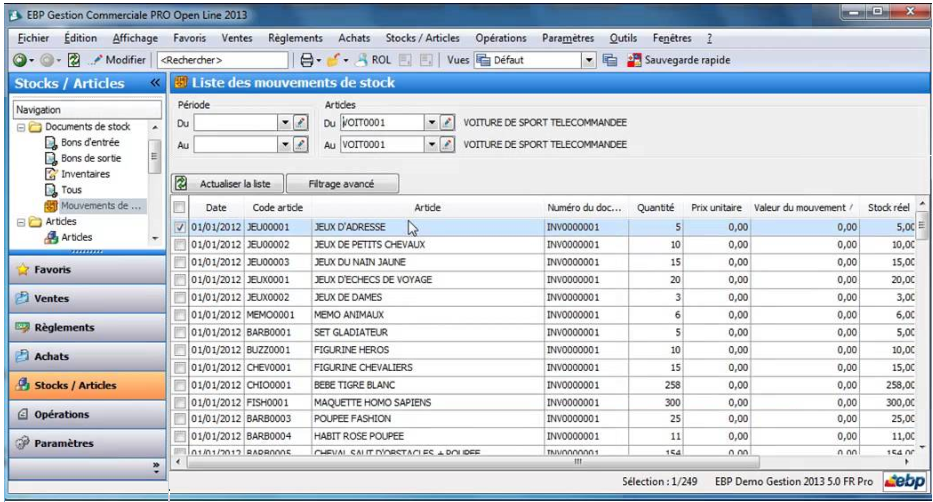Uncheck the JEUX D'ADRESSE row checkbox

point(180,227)
